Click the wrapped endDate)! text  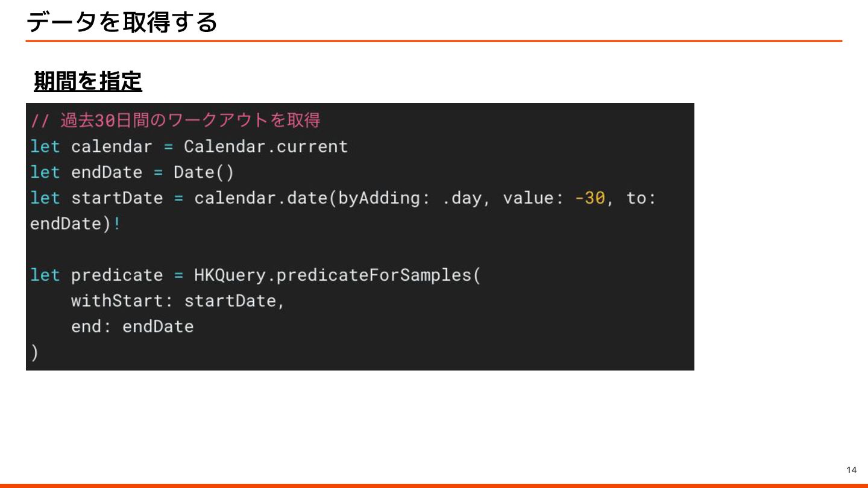tap(75, 224)
